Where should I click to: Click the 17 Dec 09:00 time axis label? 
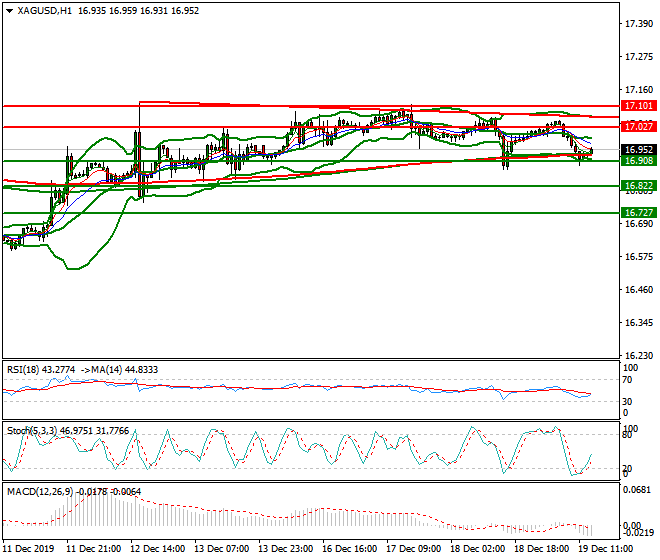pos(413,549)
